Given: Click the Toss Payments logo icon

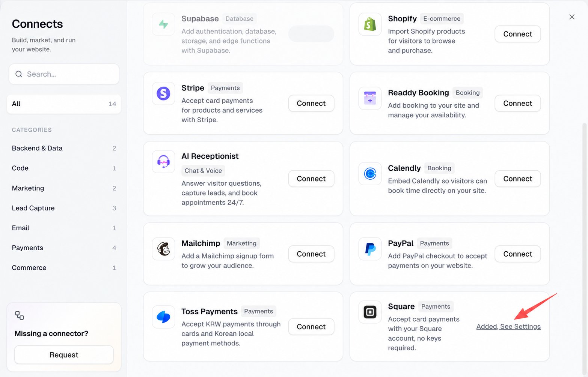Looking at the screenshot, I should (x=163, y=317).
